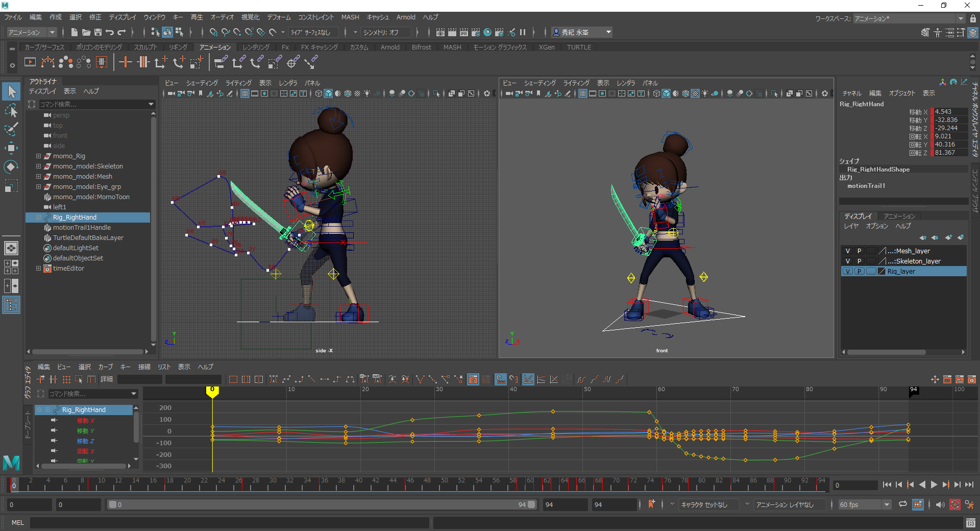Click the 移動 X value 4.543 field
Image resolution: width=980 pixels, height=531 pixels.
950,111
